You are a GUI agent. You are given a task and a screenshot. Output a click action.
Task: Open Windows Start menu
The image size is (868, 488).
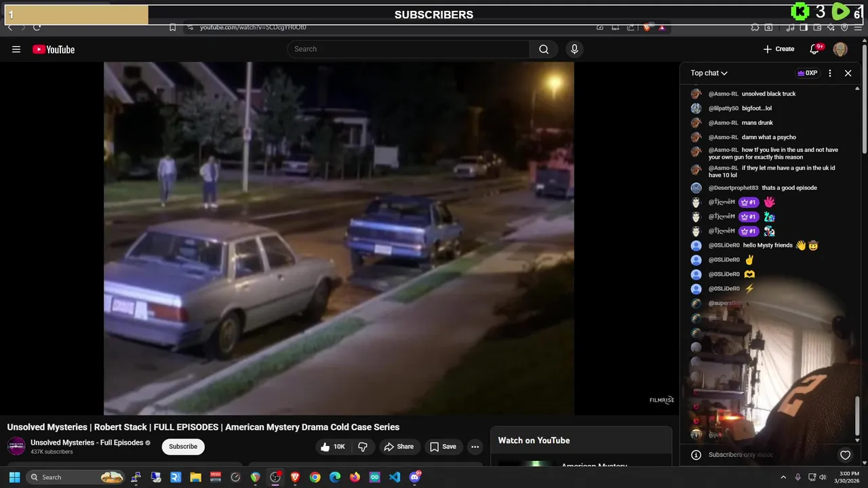point(14,477)
